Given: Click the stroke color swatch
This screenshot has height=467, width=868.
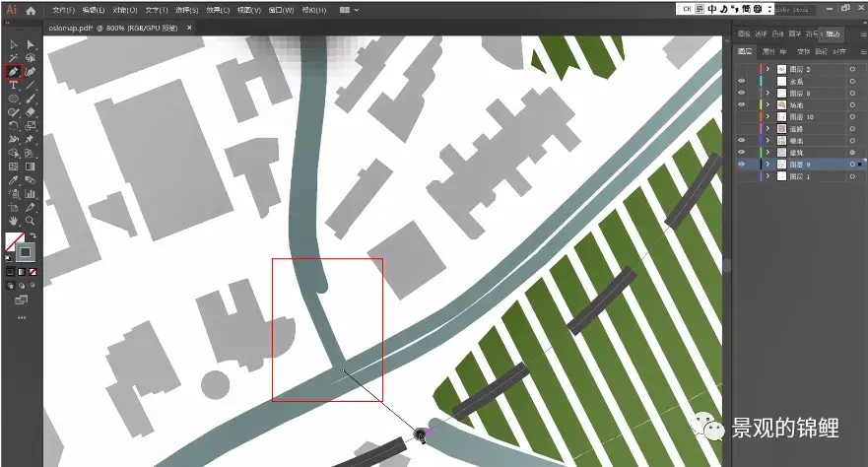Looking at the screenshot, I should click(x=26, y=252).
